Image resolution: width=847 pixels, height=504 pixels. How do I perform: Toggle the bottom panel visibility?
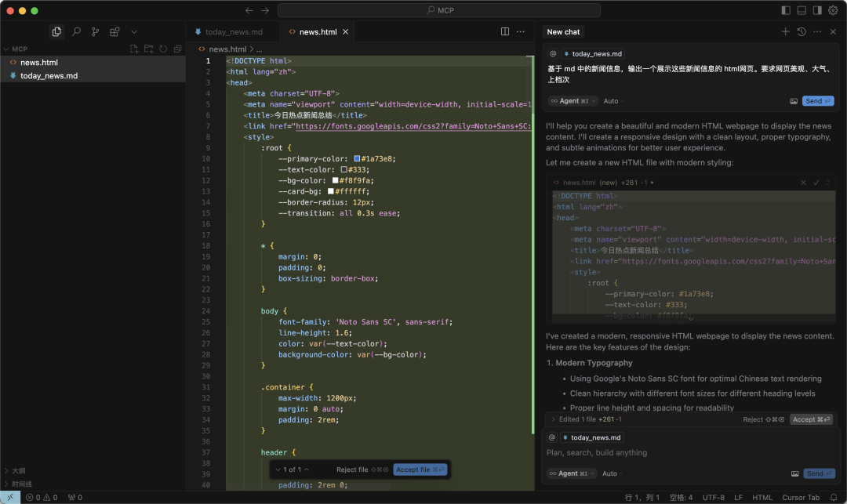click(x=802, y=10)
